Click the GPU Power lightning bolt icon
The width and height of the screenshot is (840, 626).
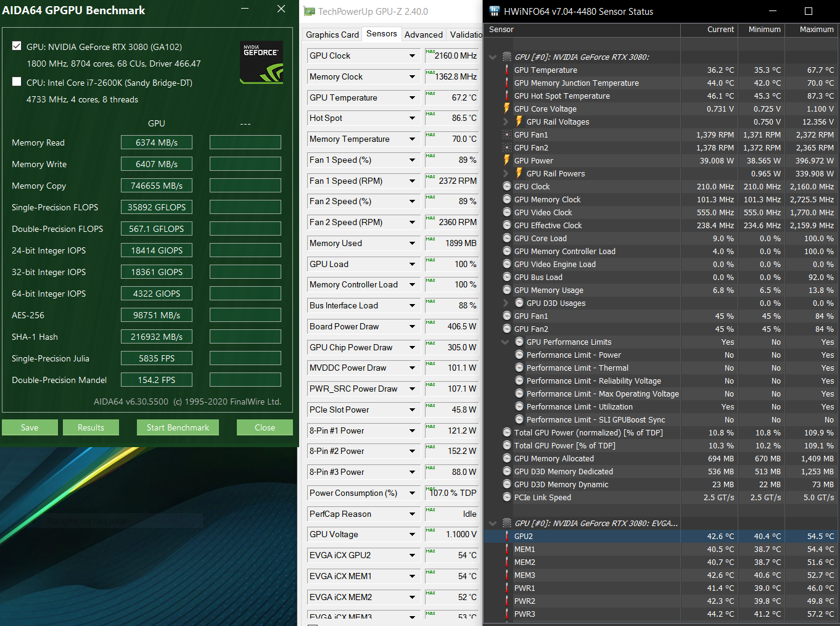click(507, 161)
